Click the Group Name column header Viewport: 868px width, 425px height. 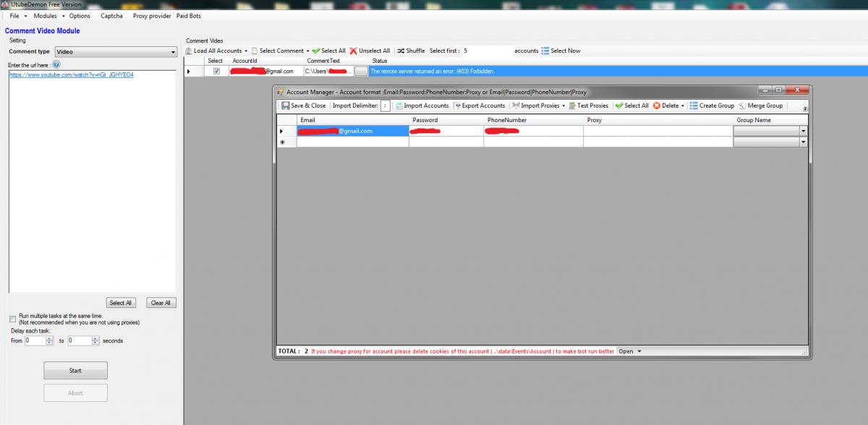point(770,120)
